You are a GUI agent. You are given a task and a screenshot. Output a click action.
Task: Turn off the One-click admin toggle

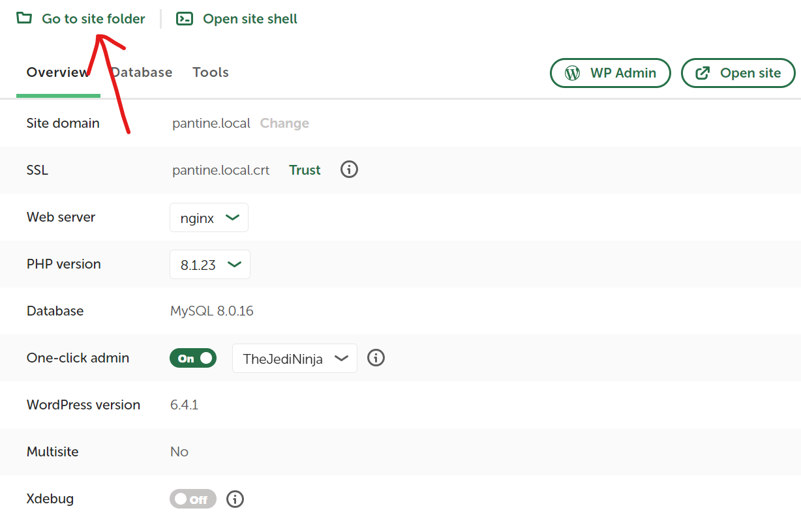point(193,357)
